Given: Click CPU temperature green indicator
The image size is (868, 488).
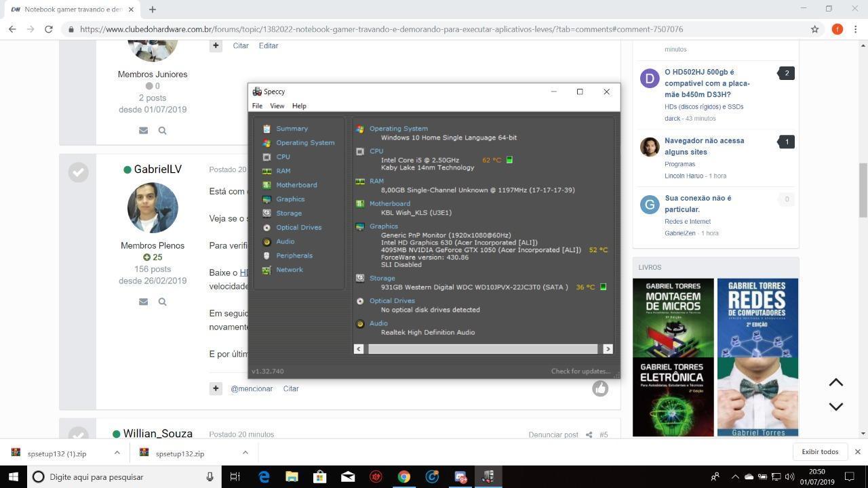Looking at the screenshot, I should 509,160.
